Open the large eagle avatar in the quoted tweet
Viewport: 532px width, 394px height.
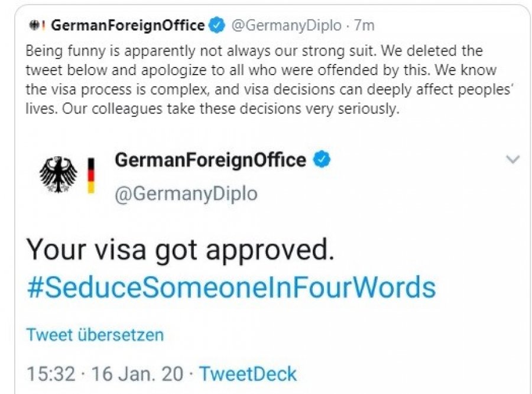58,175
